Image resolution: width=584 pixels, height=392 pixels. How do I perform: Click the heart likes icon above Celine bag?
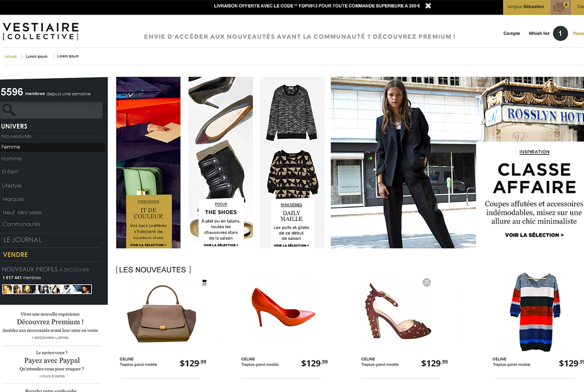click(204, 283)
